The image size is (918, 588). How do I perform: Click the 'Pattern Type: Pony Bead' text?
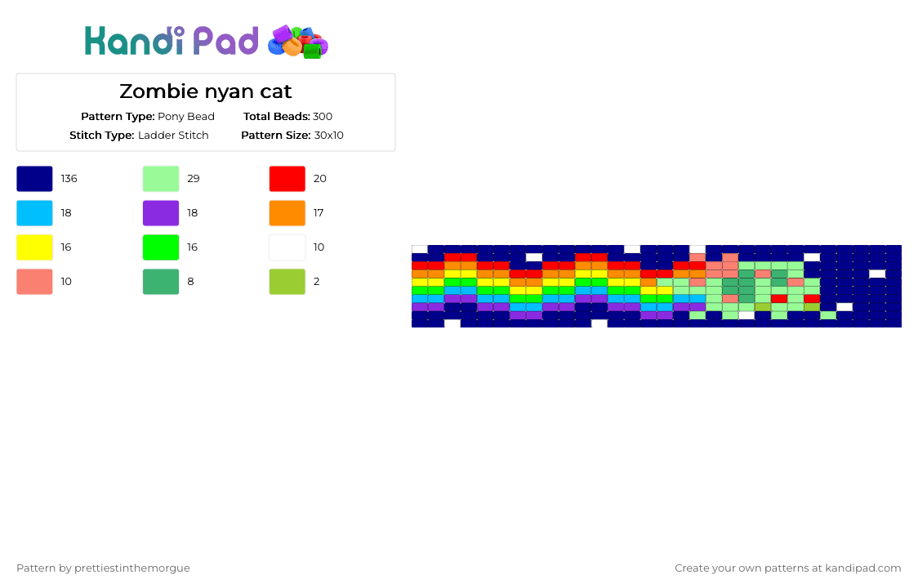click(148, 117)
